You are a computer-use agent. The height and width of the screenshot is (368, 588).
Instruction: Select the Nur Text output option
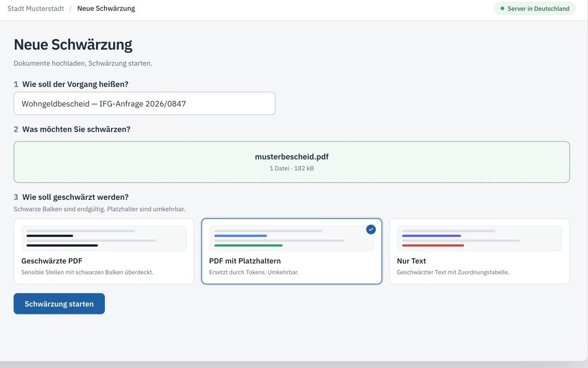pos(480,251)
